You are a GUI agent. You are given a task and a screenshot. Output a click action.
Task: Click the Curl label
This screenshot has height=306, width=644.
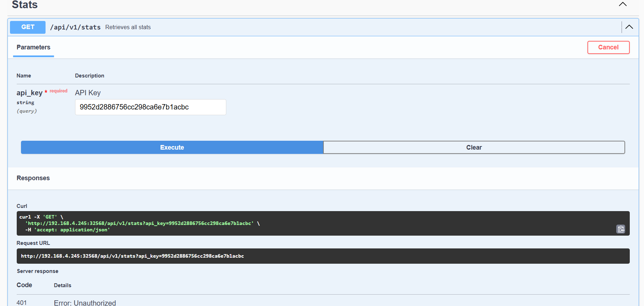(x=22, y=206)
